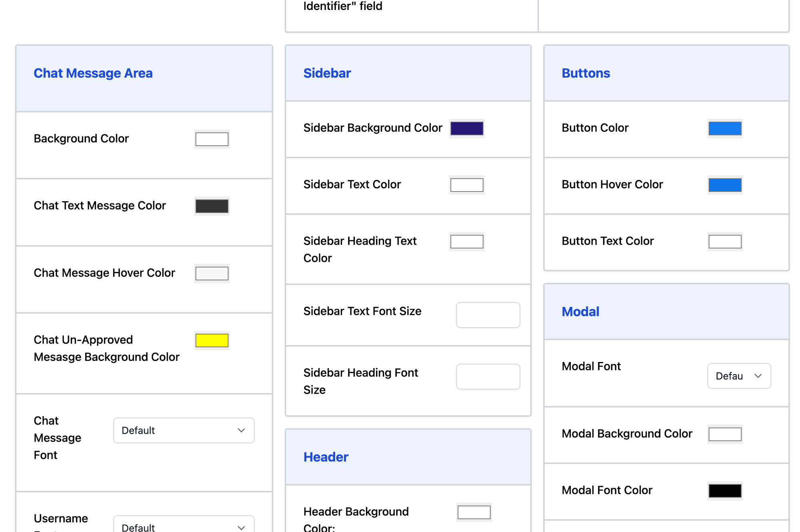The image size is (800, 532).
Task: Open the chat Background Color swatch
Action: pyautogui.click(x=212, y=139)
